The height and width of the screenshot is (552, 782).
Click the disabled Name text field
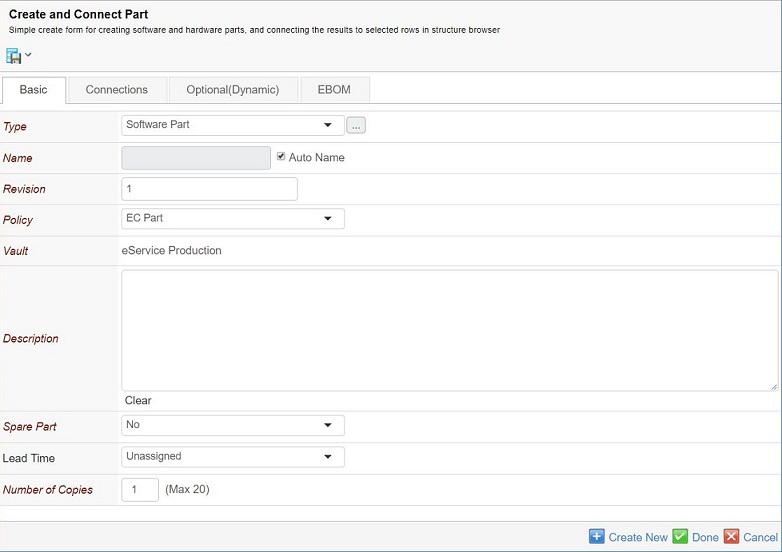[x=195, y=158]
